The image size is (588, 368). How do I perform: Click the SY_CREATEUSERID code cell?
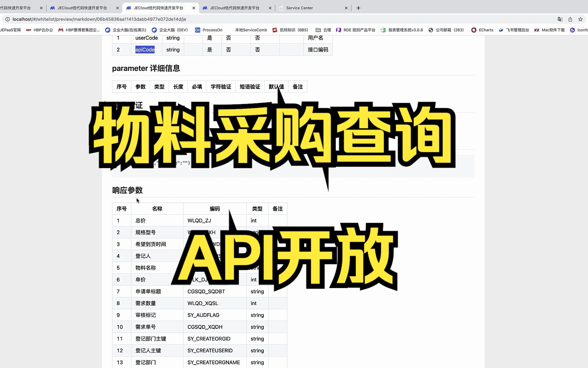(215, 351)
